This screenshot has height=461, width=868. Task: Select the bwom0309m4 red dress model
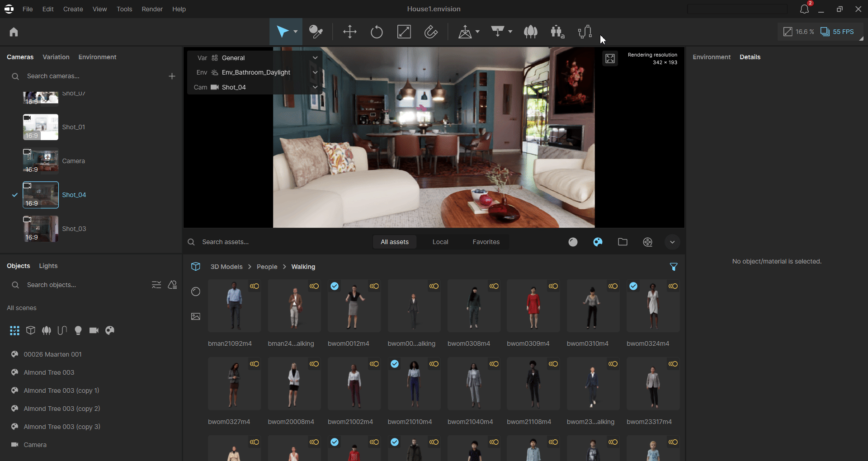coord(533,306)
